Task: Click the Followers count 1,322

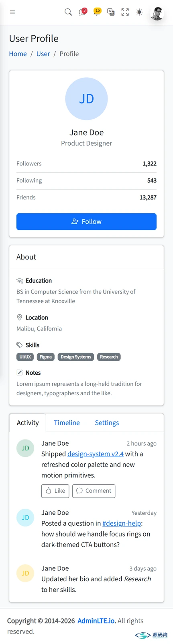Action: point(149,164)
